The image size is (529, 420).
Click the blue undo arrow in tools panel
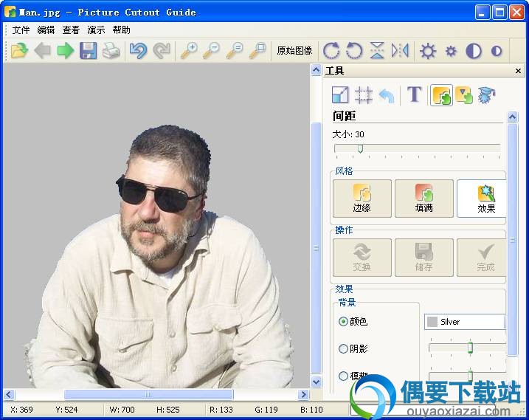pos(387,95)
